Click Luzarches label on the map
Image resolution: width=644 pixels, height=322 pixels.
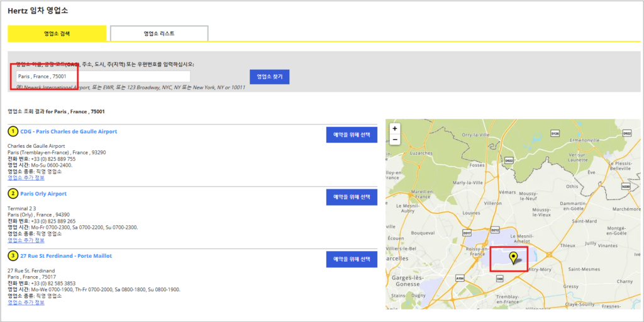(x=421, y=153)
